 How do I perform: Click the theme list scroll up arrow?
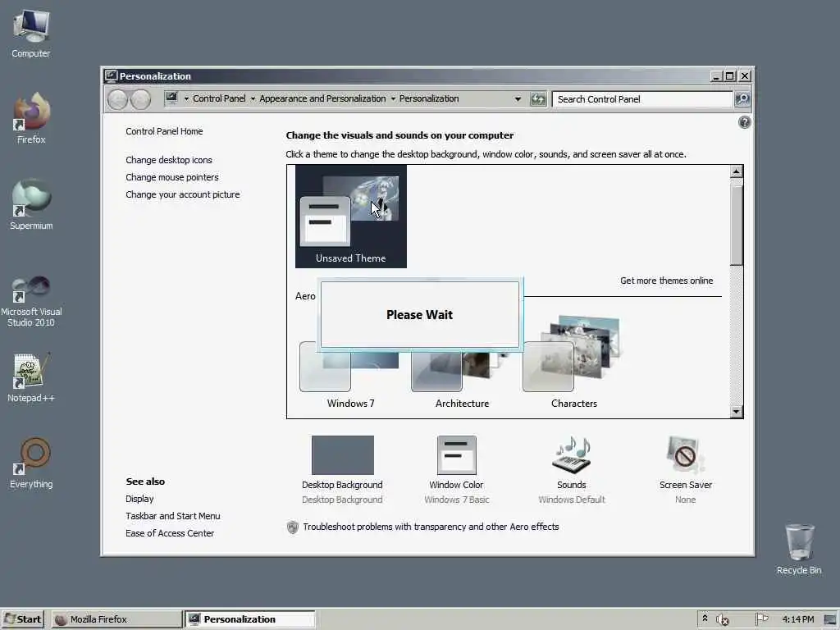(736, 171)
